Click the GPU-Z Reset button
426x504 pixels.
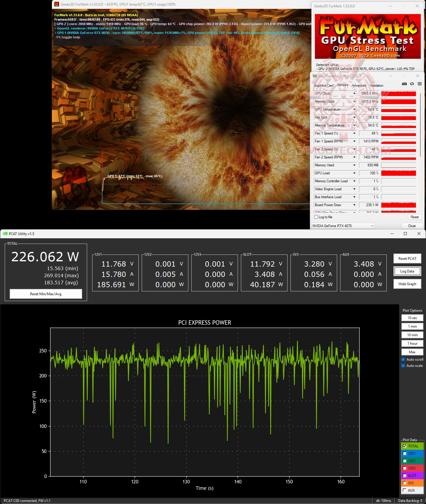(x=414, y=217)
